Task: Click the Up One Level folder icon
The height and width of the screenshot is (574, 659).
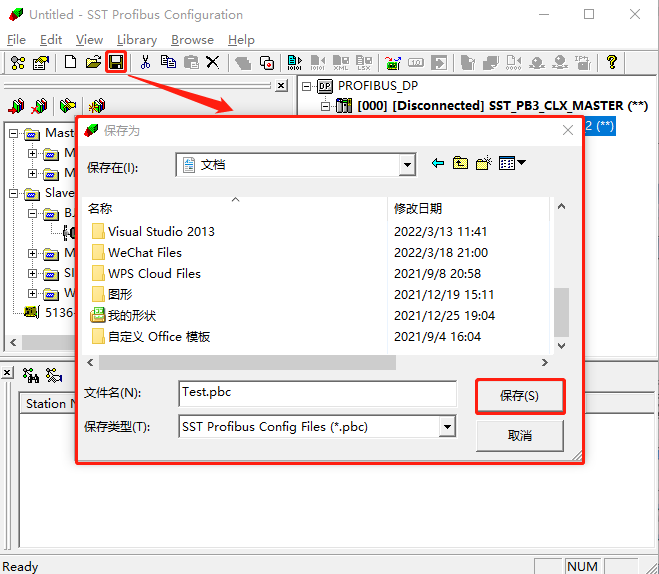Action: [x=460, y=163]
